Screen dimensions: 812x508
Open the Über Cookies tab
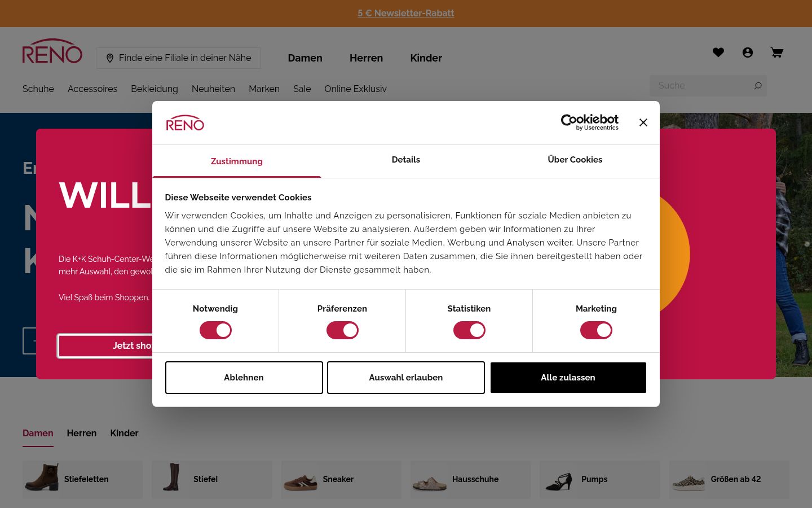(575, 160)
